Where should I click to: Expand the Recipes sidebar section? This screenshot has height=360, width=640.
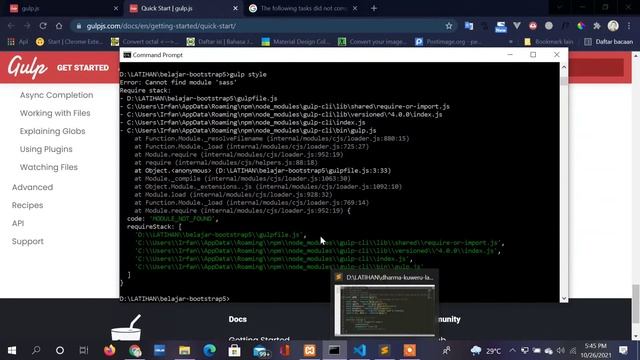[x=27, y=205]
